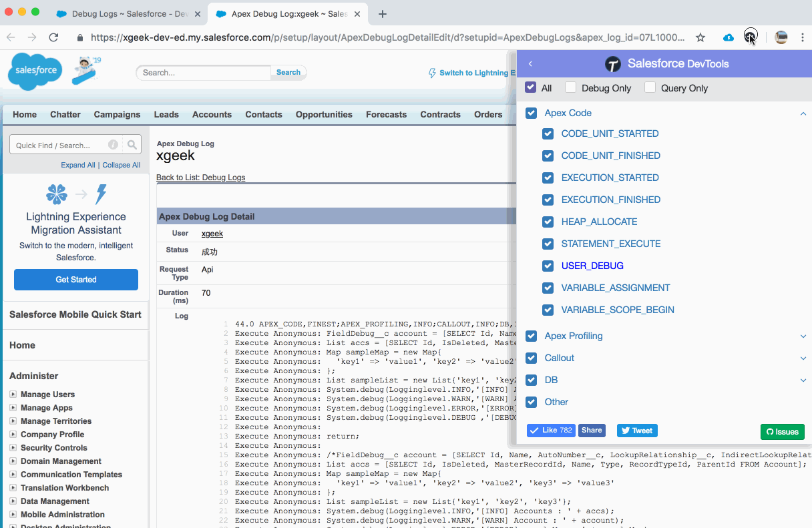Expand Manage Users tree node
The image size is (812, 528).
pos(13,394)
